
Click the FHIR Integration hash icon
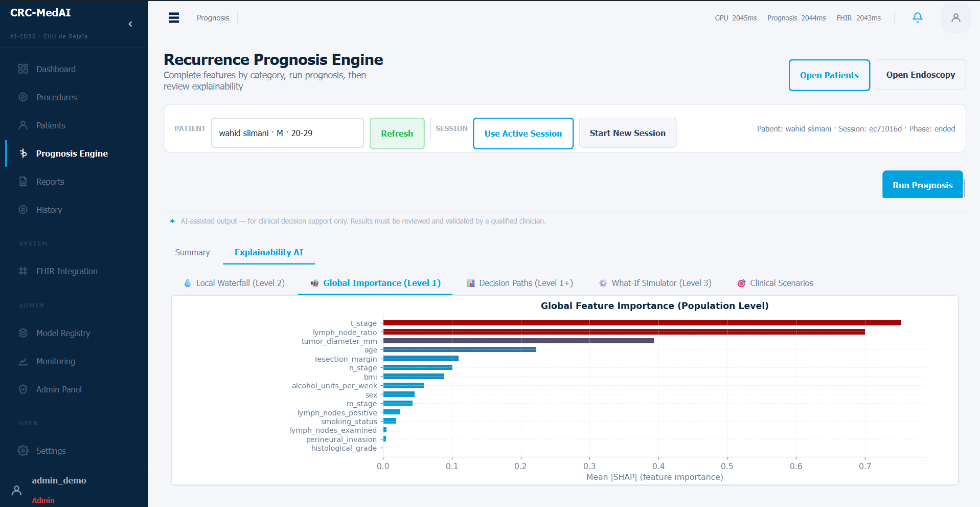click(23, 271)
